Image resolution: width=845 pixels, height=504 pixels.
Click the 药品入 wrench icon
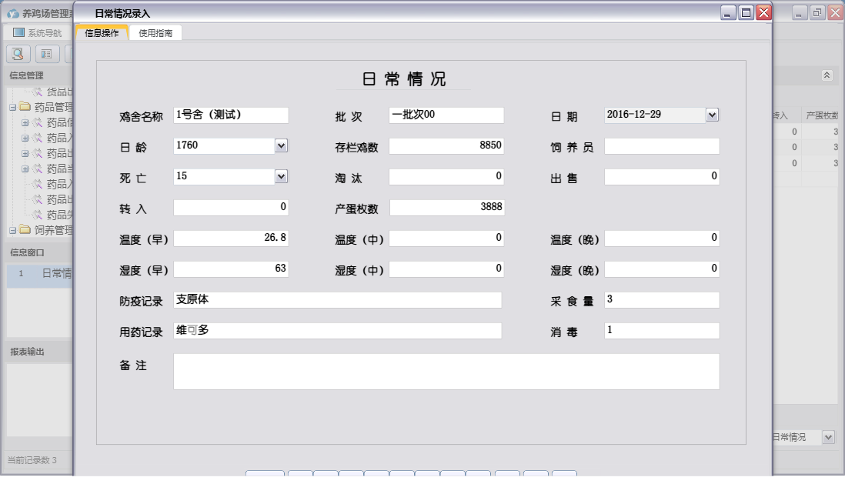37,139
